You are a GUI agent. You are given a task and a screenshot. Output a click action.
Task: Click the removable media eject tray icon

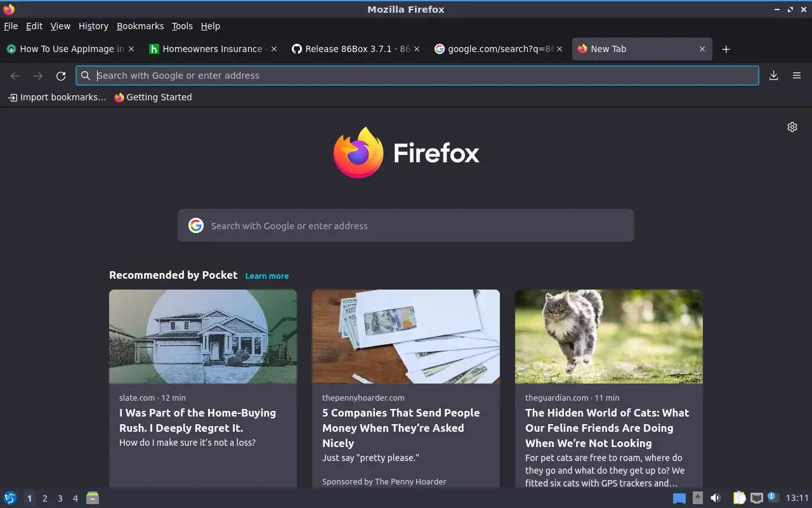(x=698, y=498)
